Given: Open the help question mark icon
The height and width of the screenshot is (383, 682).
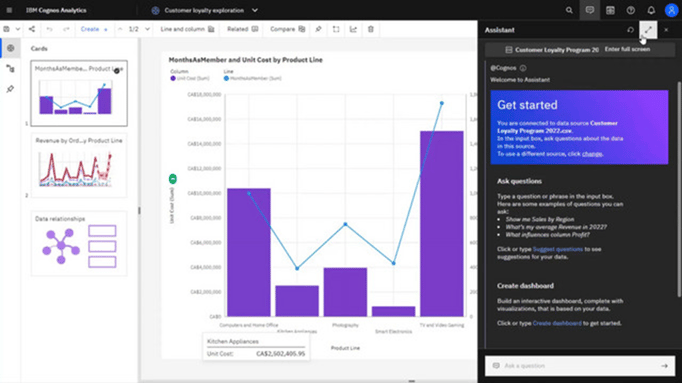Looking at the screenshot, I should (631, 10).
